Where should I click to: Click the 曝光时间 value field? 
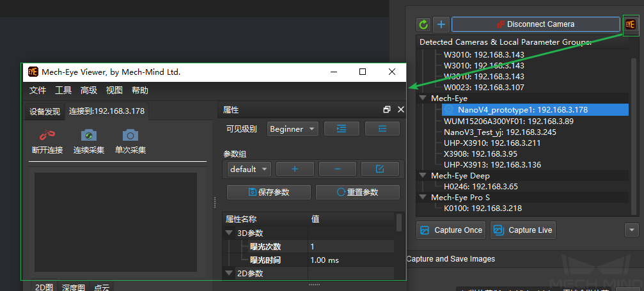tap(352, 260)
